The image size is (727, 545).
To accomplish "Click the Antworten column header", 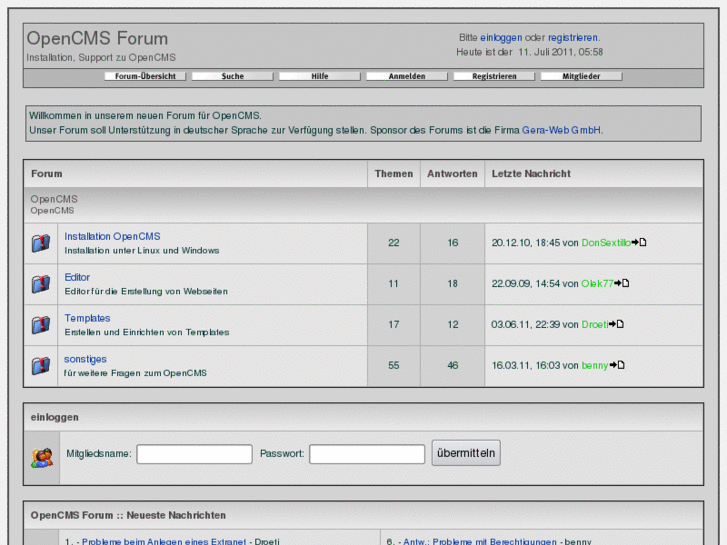I will [452, 173].
